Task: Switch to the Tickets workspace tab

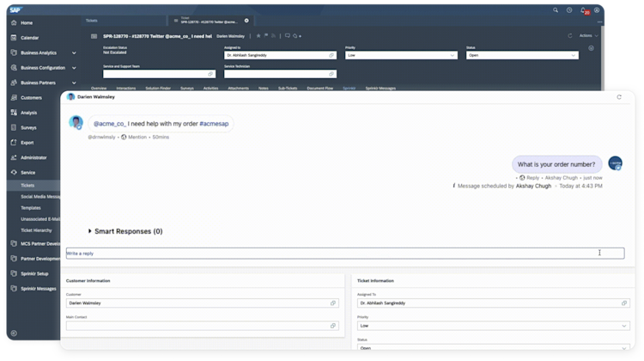Action: tap(92, 21)
